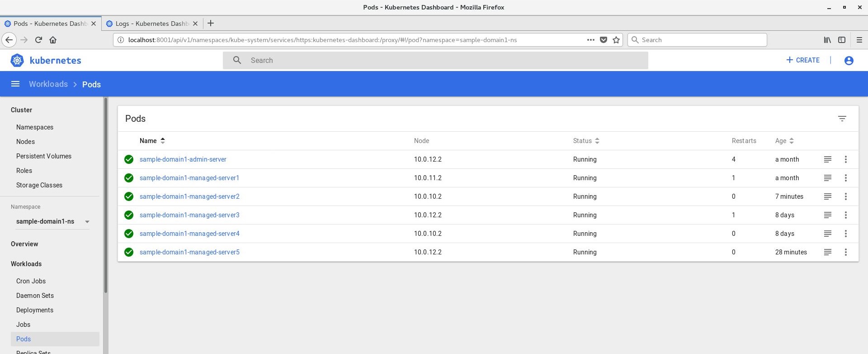Image resolution: width=868 pixels, height=354 pixels.
Task: Open the user account icon
Action: coord(849,61)
